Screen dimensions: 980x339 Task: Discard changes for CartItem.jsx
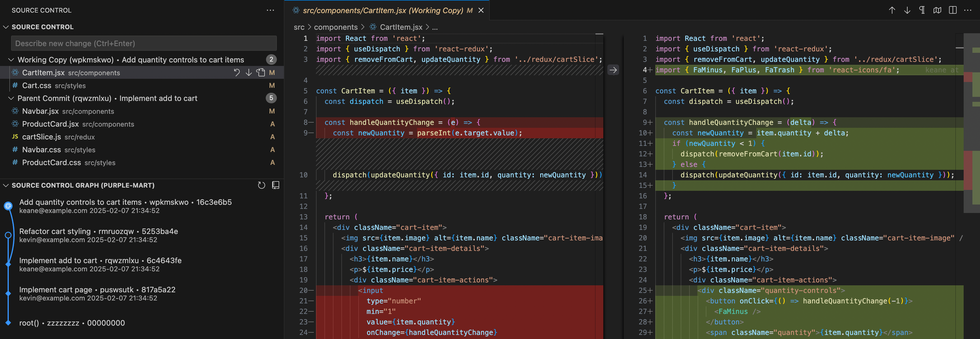(237, 73)
